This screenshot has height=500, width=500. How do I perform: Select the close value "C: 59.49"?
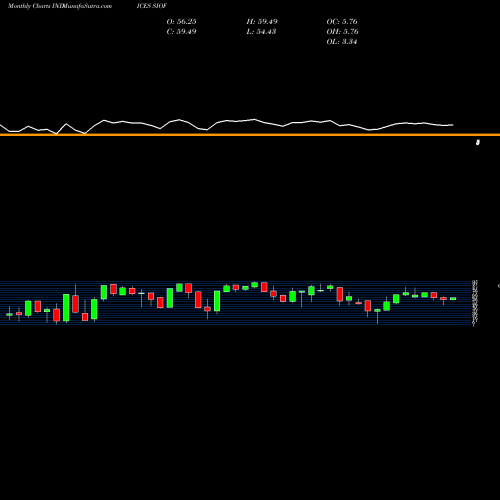click(x=181, y=31)
